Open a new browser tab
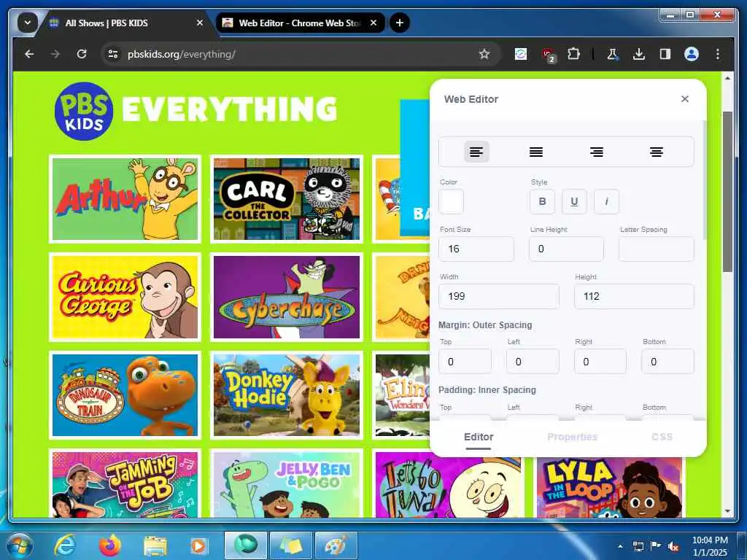 point(399,23)
